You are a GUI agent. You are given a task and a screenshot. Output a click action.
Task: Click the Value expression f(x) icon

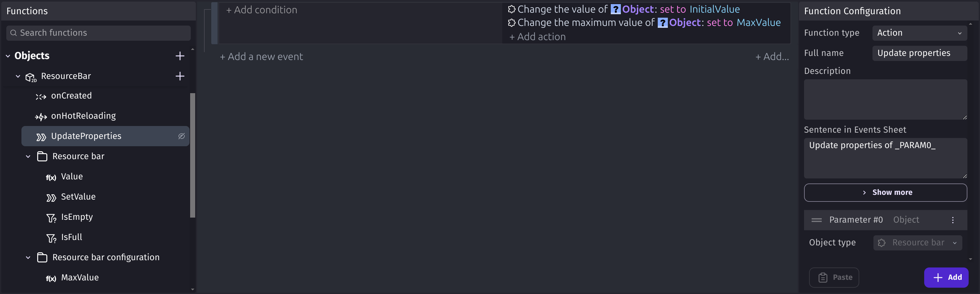point(51,177)
